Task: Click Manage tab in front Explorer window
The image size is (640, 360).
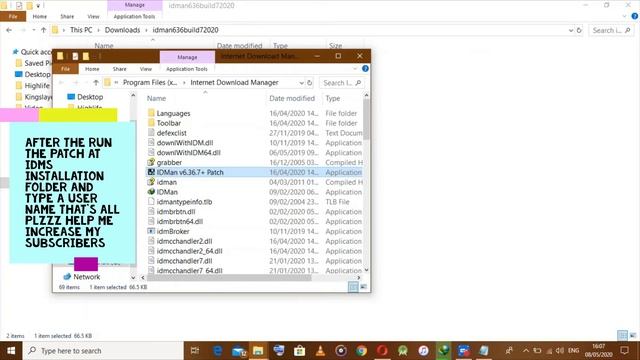Action: point(187,57)
